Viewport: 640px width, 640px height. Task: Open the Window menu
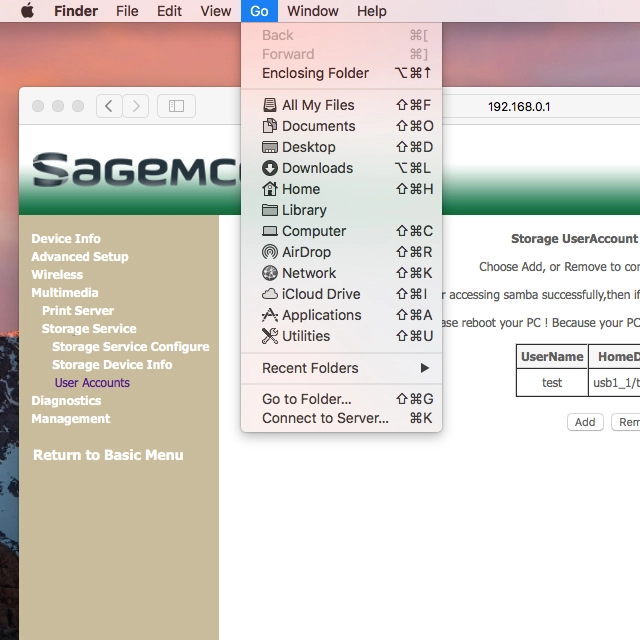coord(313,11)
